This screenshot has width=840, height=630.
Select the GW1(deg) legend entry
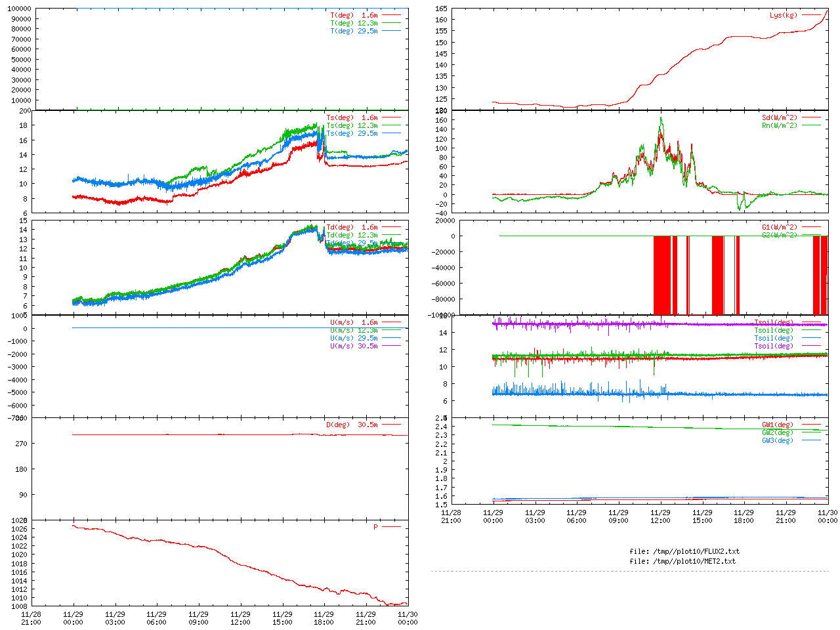pyautogui.click(x=777, y=425)
